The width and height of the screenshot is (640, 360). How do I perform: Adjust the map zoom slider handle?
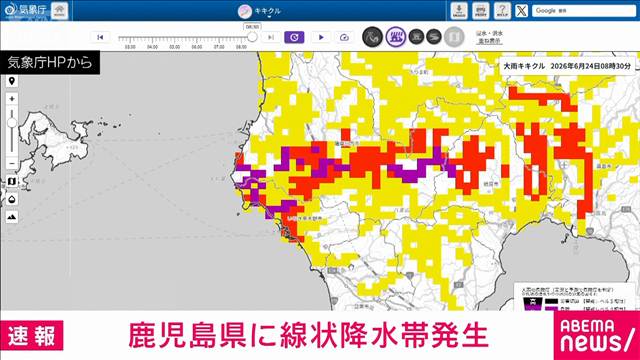click(x=12, y=122)
